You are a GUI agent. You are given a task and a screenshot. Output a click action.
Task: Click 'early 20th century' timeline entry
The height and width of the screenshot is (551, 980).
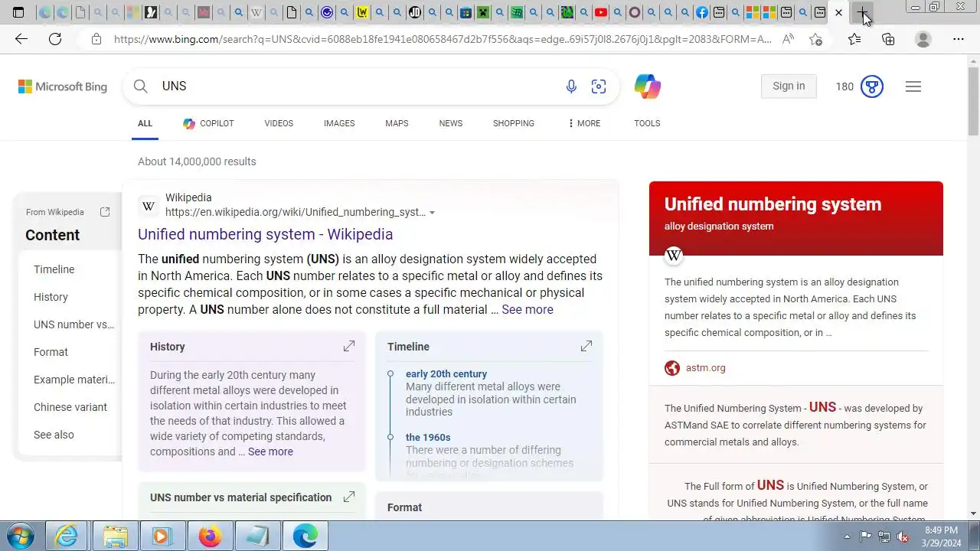click(x=446, y=374)
